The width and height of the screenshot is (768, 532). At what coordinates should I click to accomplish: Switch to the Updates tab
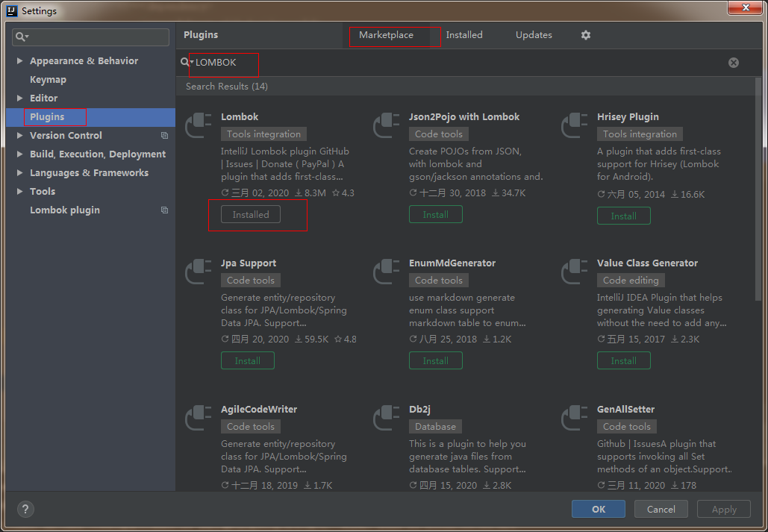(534, 35)
